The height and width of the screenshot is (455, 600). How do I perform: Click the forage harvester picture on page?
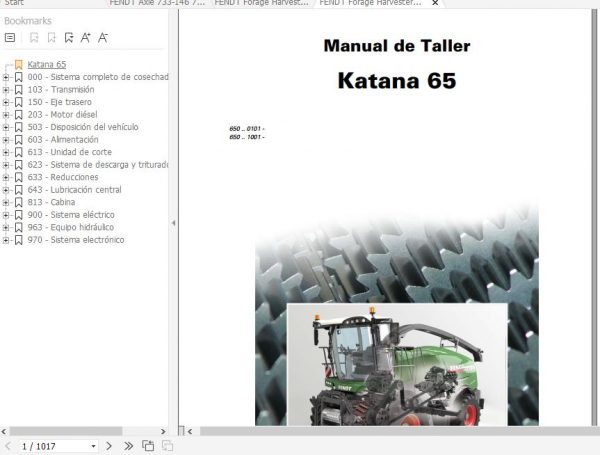click(x=397, y=365)
